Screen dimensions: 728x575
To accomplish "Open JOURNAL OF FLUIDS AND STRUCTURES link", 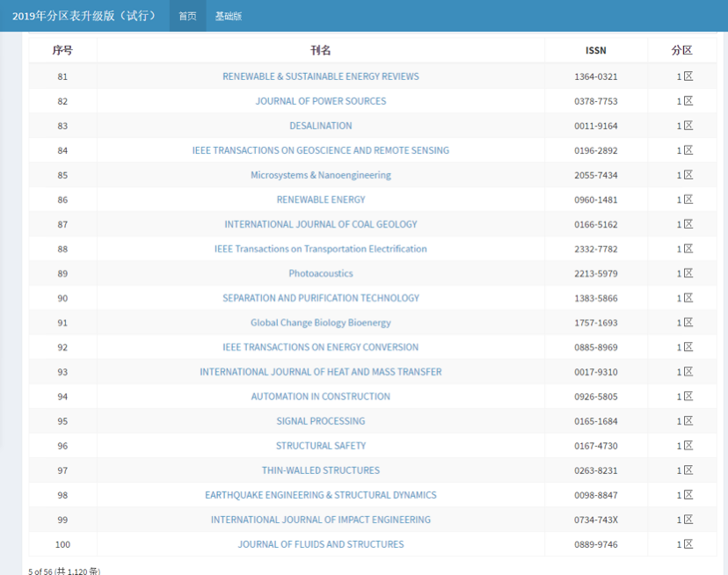I will pyautogui.click(x=321, y=544).
